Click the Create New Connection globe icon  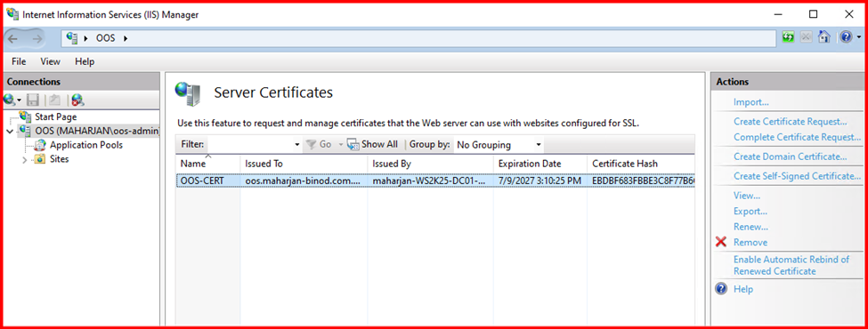[10, 100]
